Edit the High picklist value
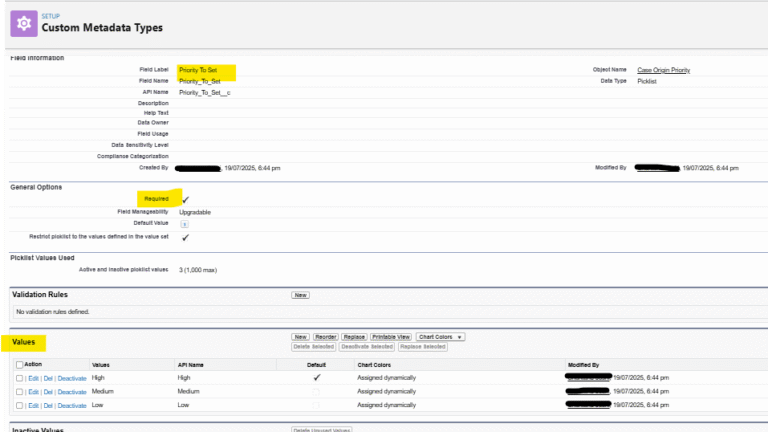The width and height of the screenshot is (768, 432). coord(33,379)
